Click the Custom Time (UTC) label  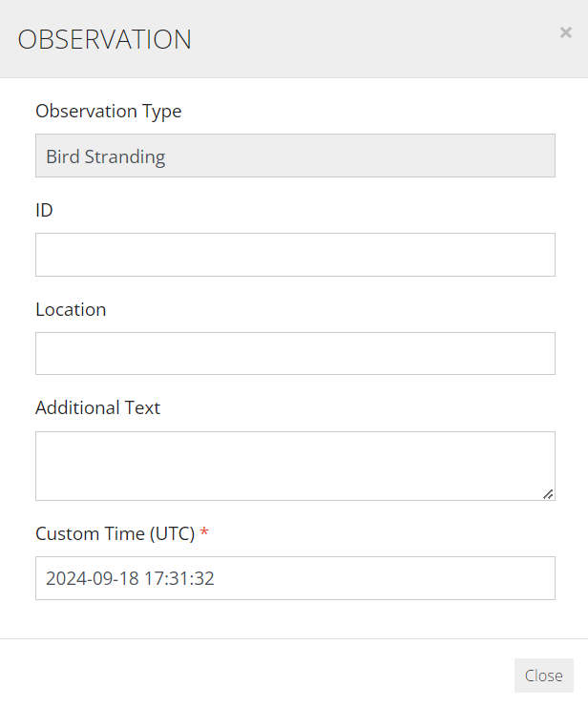pyautogui.click(x=115, y=534)
